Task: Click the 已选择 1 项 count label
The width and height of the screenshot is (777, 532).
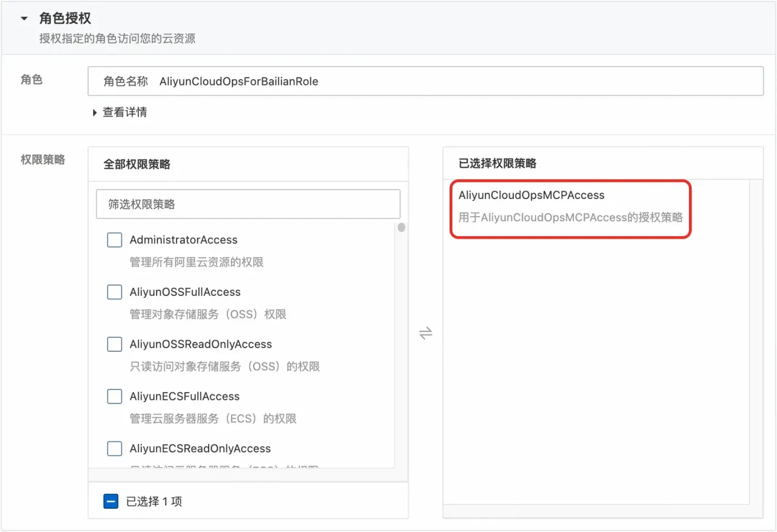Action: coord(154,501)
